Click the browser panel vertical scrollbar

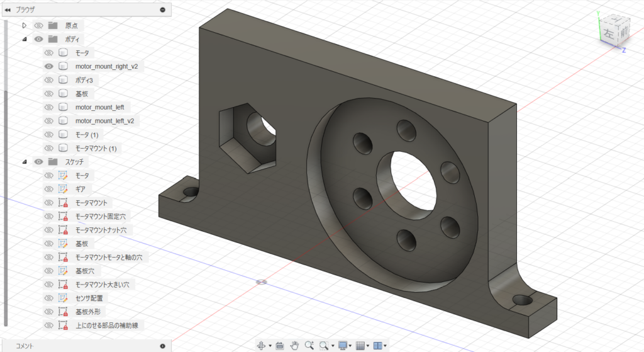5,208
